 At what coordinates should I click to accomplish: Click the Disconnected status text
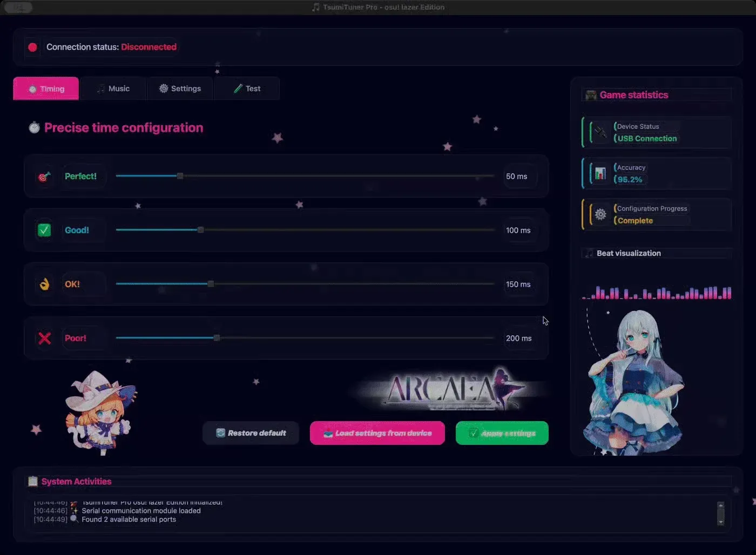click(148, 47)
